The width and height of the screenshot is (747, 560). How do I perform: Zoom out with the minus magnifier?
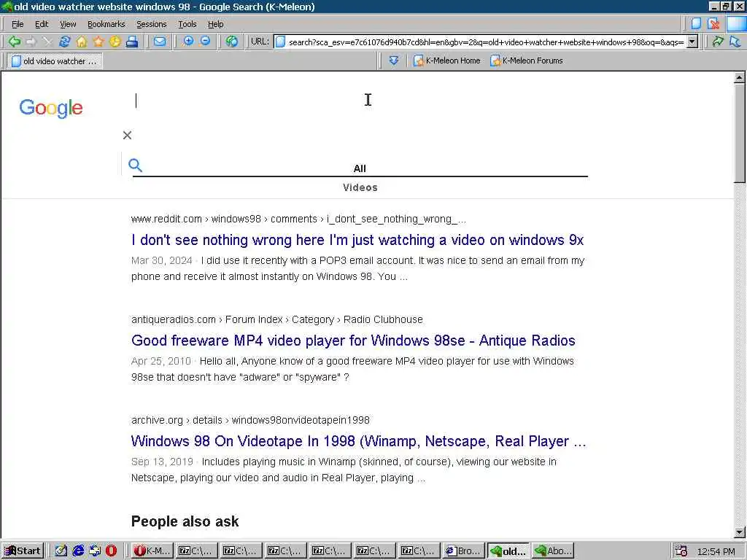coord(205,42)
